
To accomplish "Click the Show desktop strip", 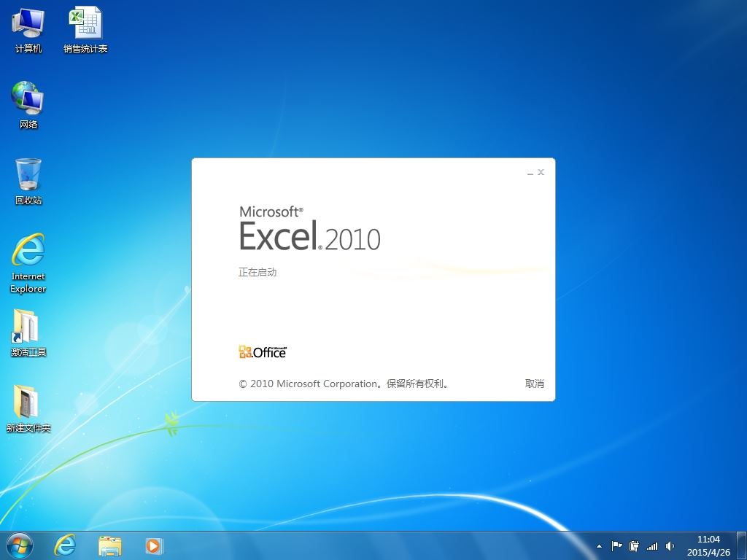I will (x=741, y=545).
